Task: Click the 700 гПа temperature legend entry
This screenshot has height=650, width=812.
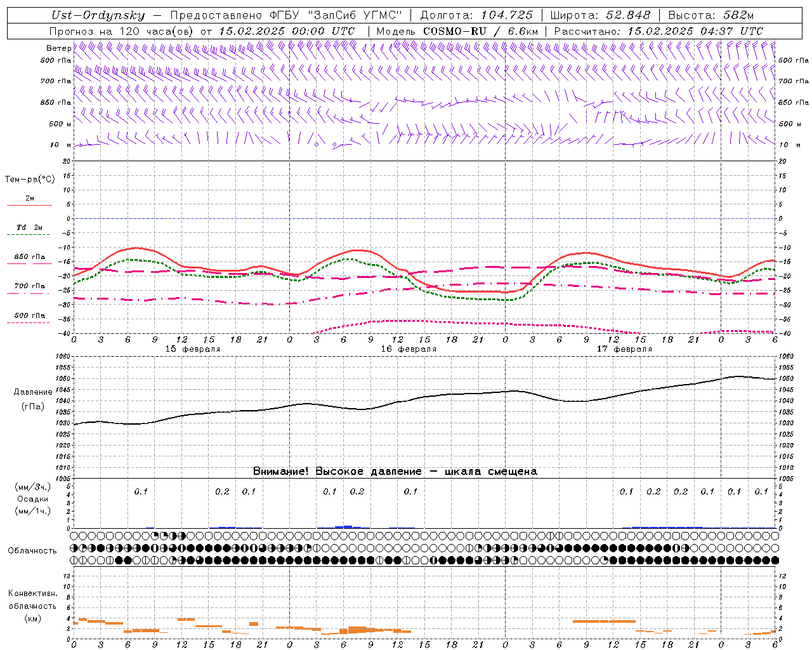Action: [30, 286]
